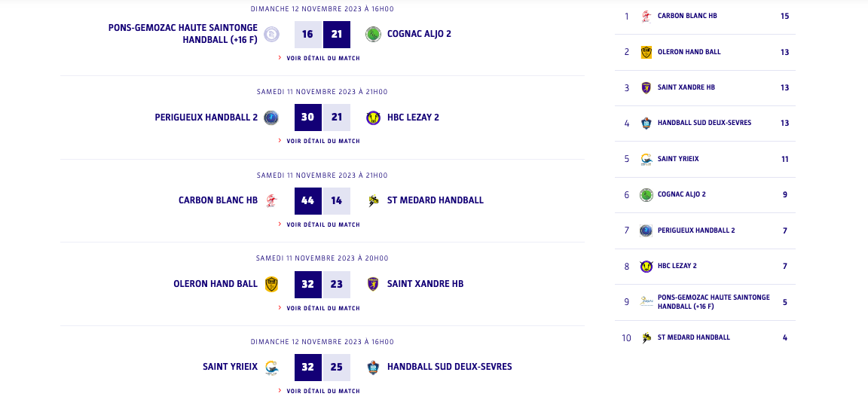The height and width of the screenshot is (418, 868).
Task: Click Cognac Aljo 2 logo in standings
Action: (646, 194)
